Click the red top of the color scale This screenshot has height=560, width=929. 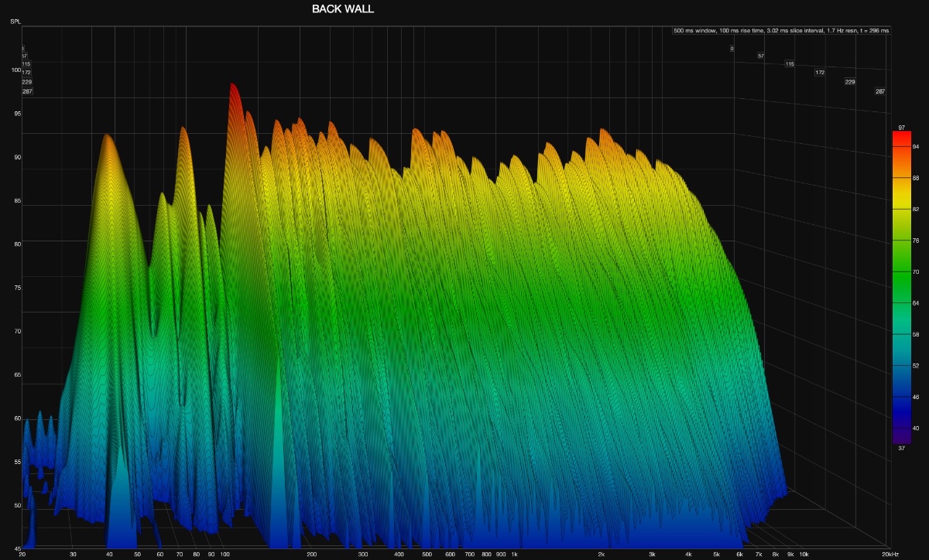pos(900,136)
